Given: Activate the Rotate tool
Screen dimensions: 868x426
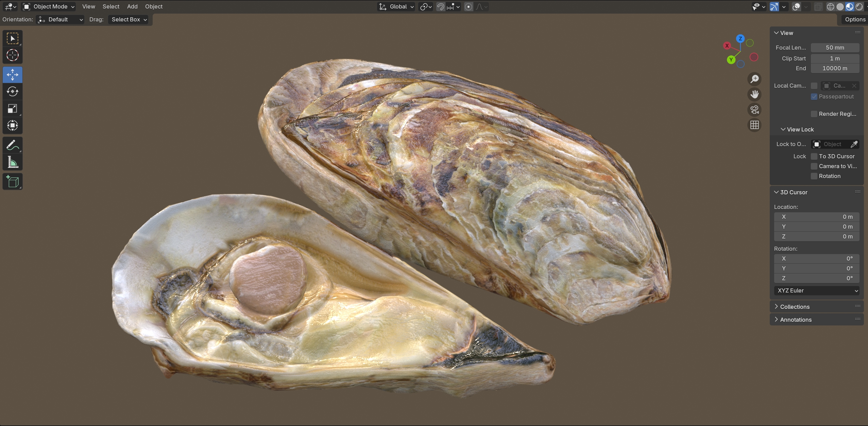Looking at the screenshot, I should [13, 91].
